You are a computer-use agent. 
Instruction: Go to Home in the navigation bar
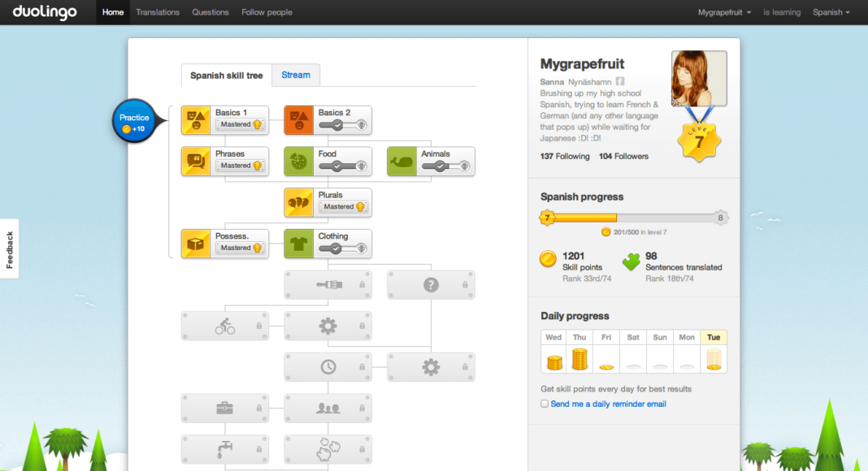point(113,12)
